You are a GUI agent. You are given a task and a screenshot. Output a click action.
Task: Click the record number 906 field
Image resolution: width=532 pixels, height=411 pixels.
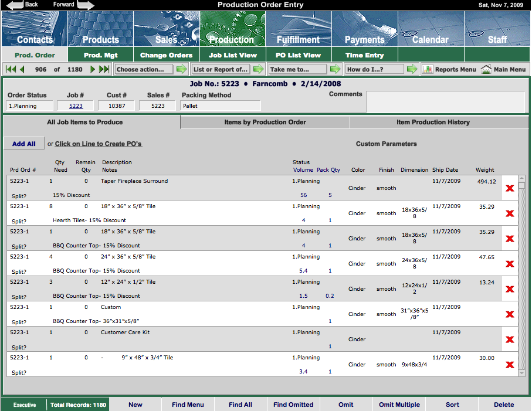40,69
